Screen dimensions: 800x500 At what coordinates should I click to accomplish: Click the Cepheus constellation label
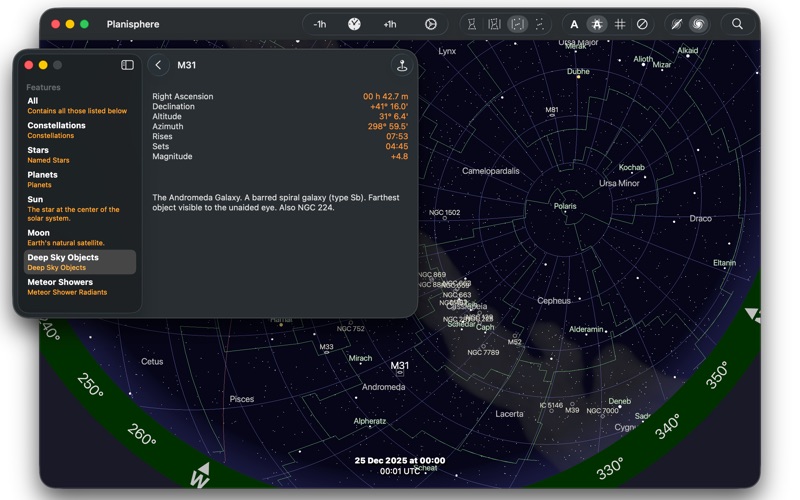(x=554, y=301)
